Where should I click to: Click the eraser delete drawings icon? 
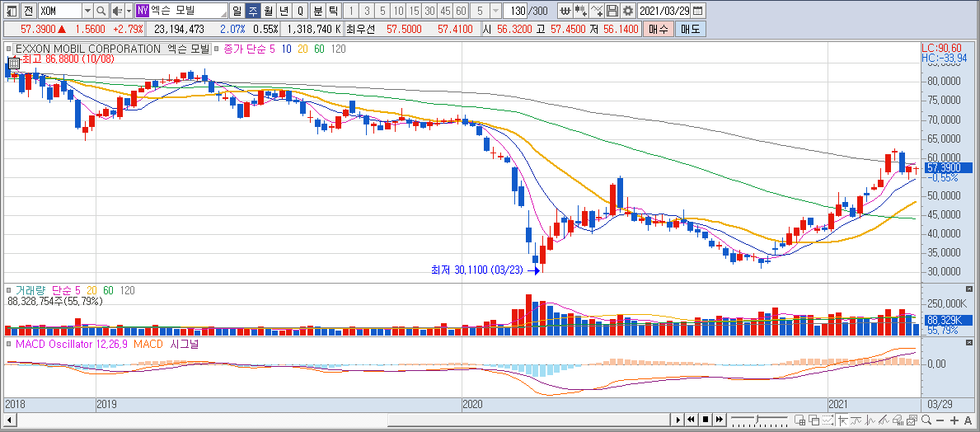click(898, 420)
